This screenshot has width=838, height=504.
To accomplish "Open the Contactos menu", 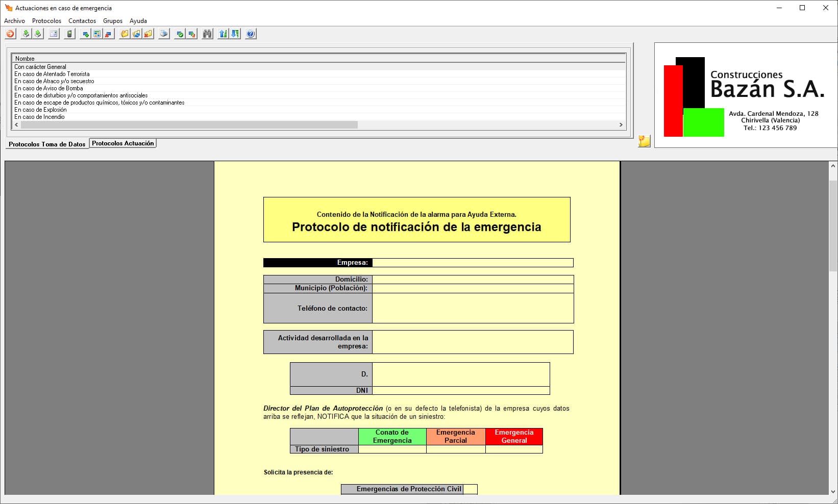I will point(82,21).
